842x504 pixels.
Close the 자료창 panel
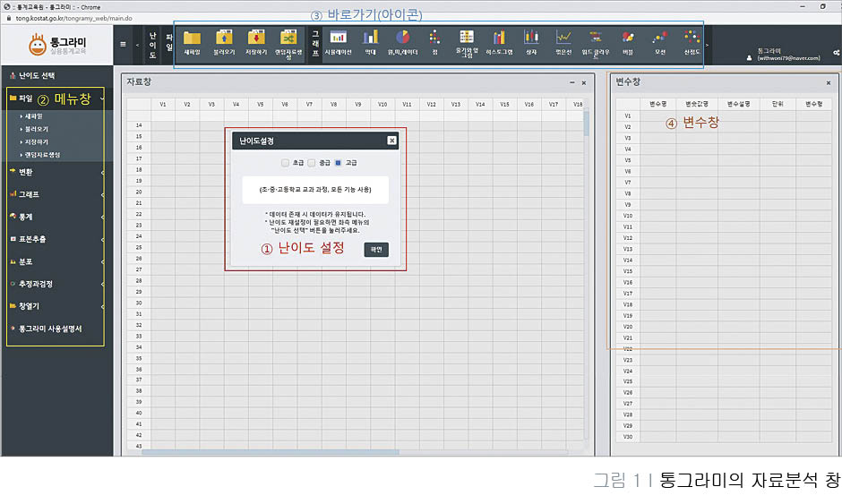point(584,83)
